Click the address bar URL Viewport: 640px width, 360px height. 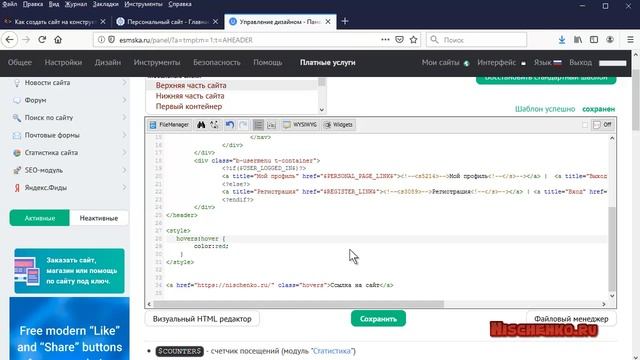186,40
